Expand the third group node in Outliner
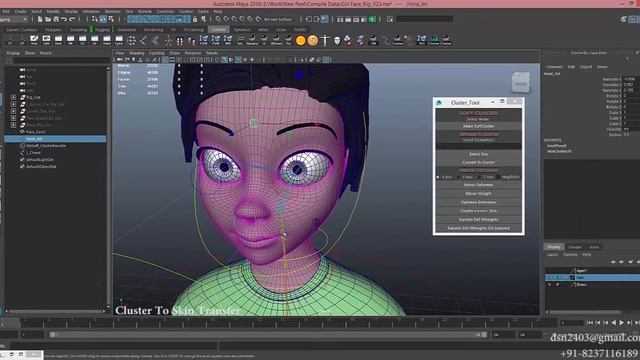Image resolution: width=640 pixels, height=360 pixels. coord(13,111)
